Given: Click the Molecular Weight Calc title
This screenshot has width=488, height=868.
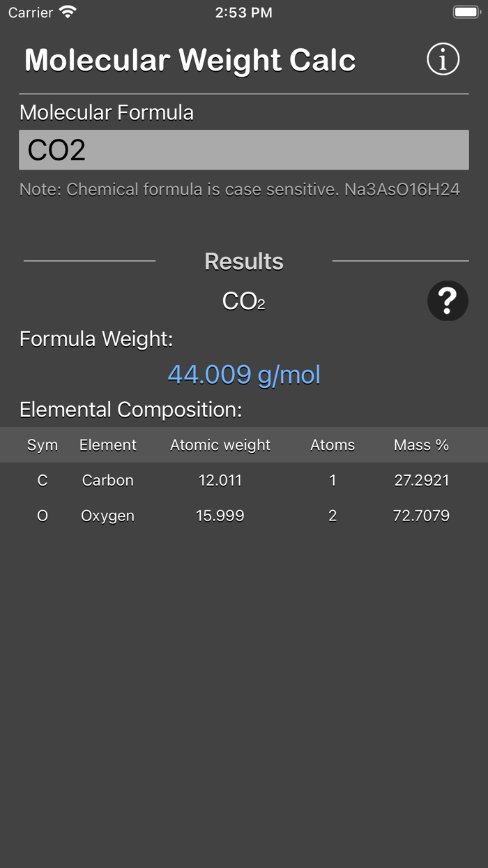Looking at the screenshot, I should point(190,59).
